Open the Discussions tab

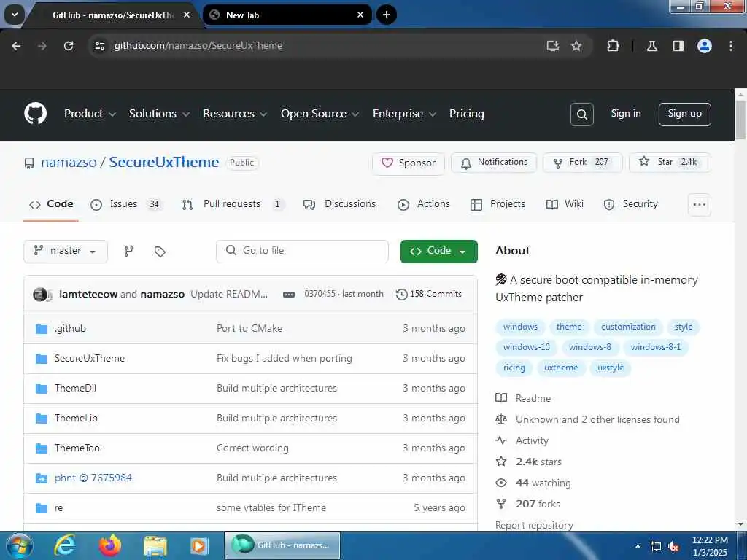(x=339, y=204)
